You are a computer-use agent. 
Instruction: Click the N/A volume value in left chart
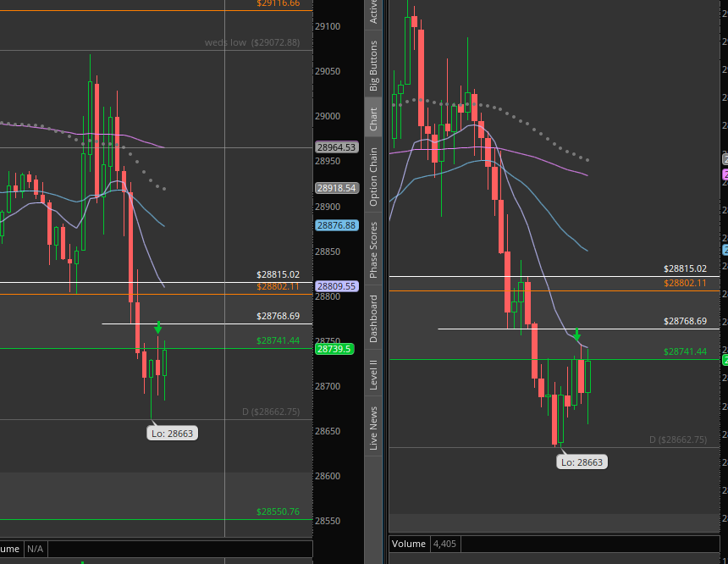pyautogui.click(x=35, y=549)
